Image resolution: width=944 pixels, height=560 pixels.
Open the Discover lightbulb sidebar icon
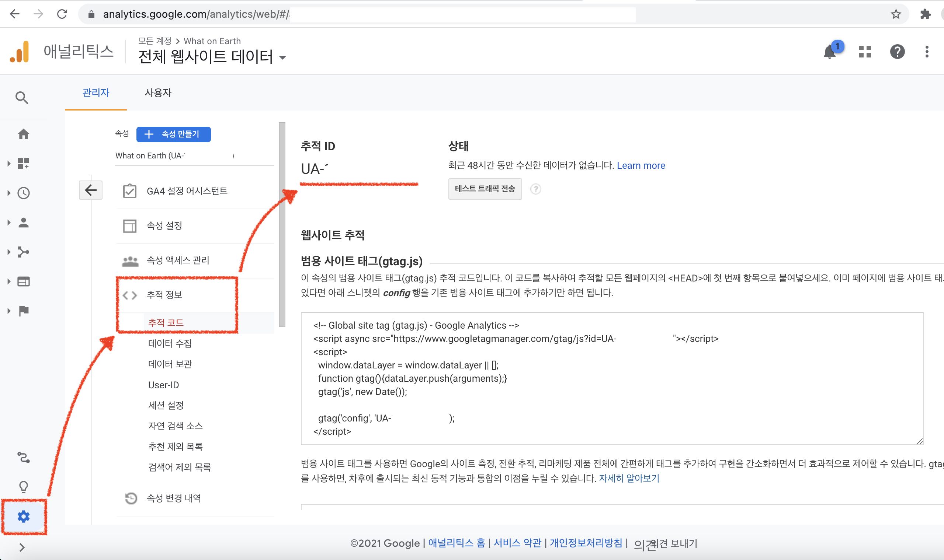23,487
